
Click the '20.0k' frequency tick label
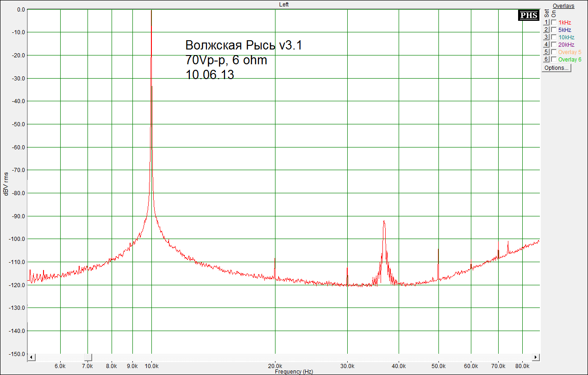(x=275, y=366)
